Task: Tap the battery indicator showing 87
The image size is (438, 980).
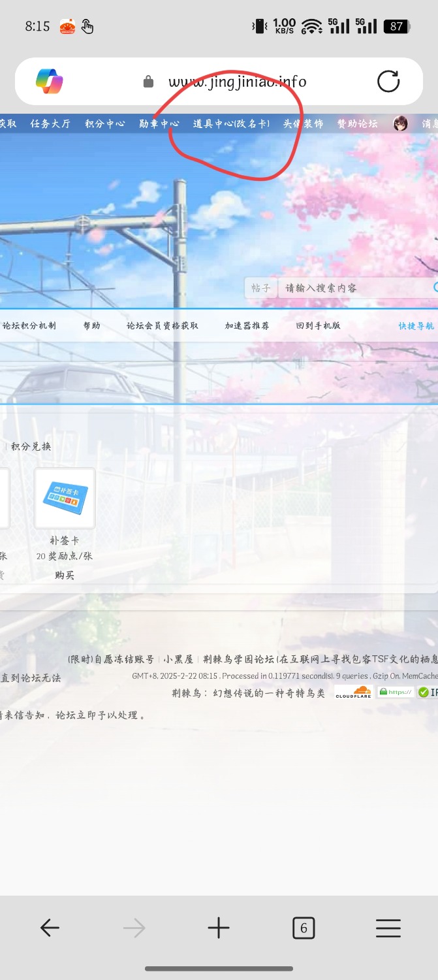Action: 398,26
